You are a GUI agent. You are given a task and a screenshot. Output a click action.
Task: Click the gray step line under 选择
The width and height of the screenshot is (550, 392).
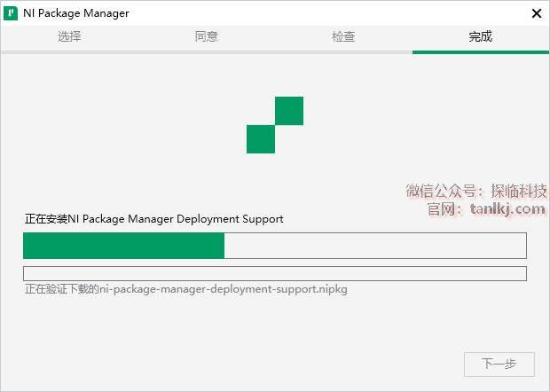coord(69,52)
